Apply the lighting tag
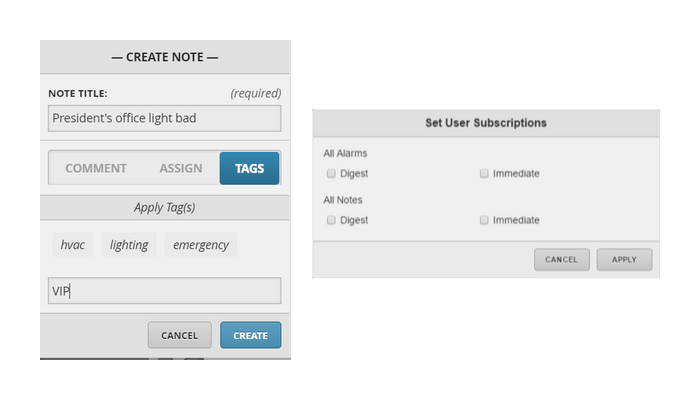The height and width of the screenshot is (400, 700). coord(129,245)
